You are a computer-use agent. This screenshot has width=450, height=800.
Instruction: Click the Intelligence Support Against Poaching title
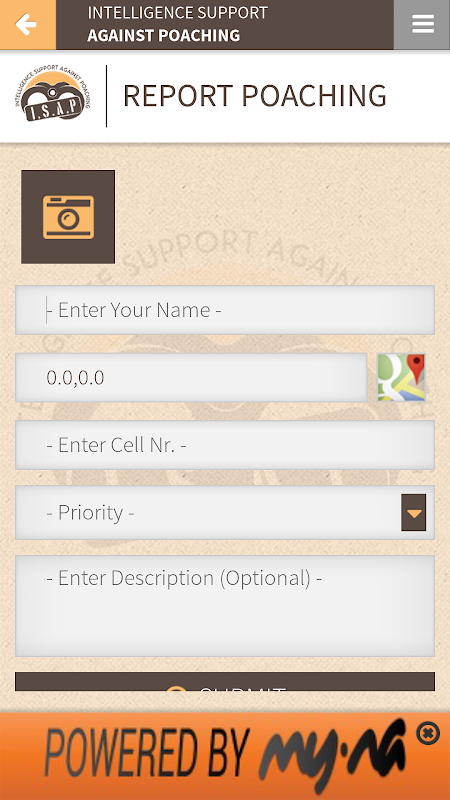pos(178,24)
